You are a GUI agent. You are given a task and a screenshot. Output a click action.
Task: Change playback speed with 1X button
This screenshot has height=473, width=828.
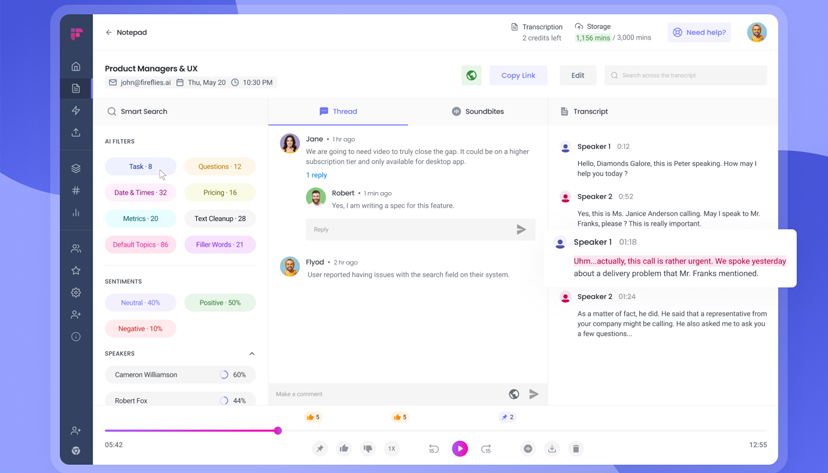392,449
